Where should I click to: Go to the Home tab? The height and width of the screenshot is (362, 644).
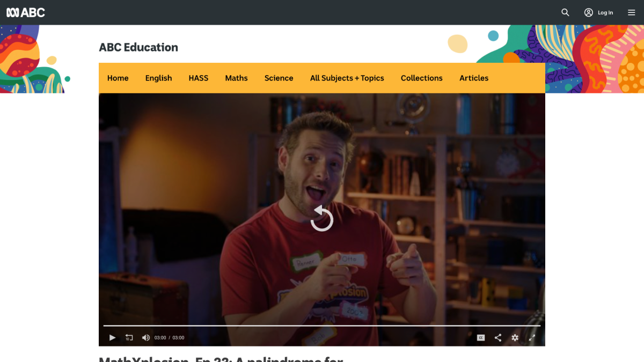click(x=118, y=78)
